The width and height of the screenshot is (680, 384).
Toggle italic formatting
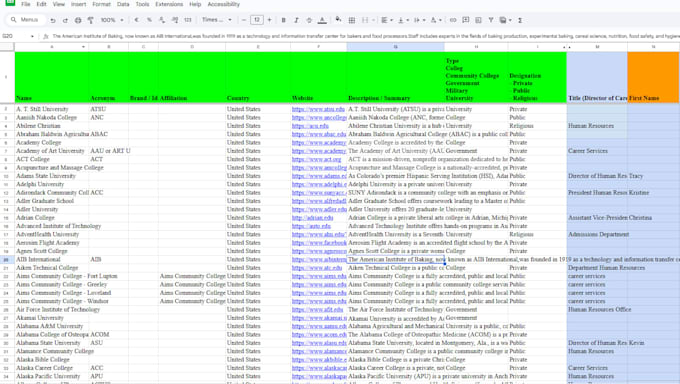[296, 20]
